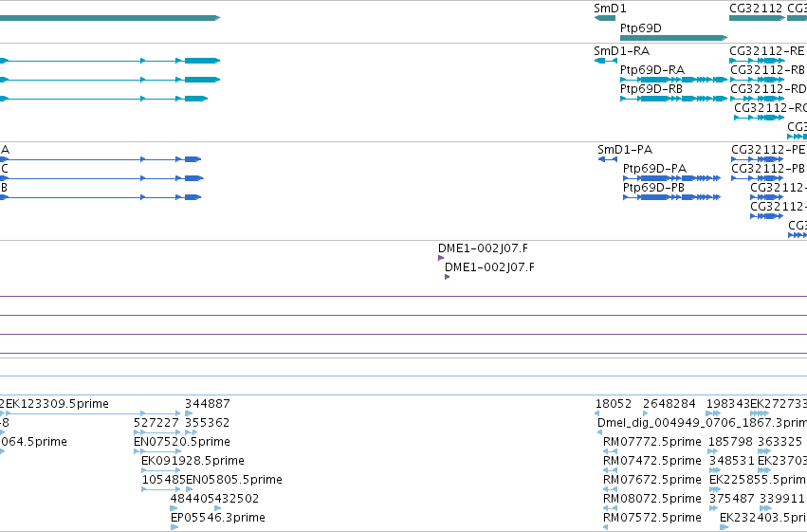Select the Ptp69D-RB transcript label
The image size is (807, 532).
pos(651,89)
